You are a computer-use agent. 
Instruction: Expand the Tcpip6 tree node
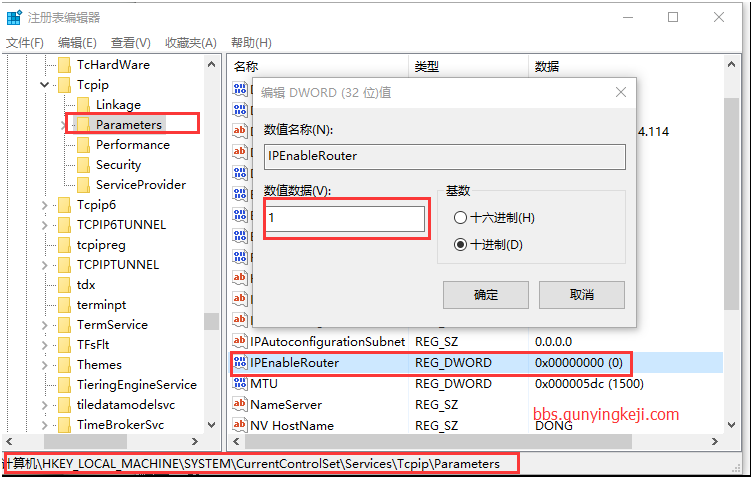45,205
